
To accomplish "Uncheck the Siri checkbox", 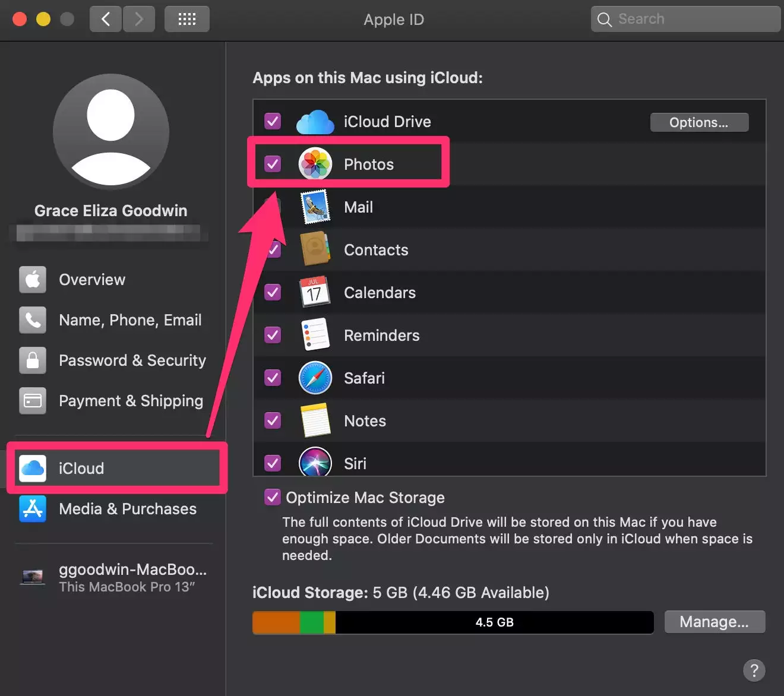I will (x=273, y=463).
